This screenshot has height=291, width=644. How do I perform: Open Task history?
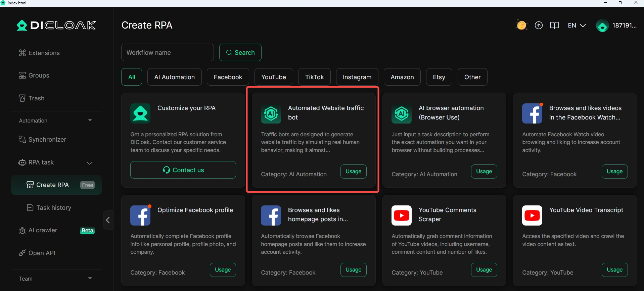tap(49, 208)
